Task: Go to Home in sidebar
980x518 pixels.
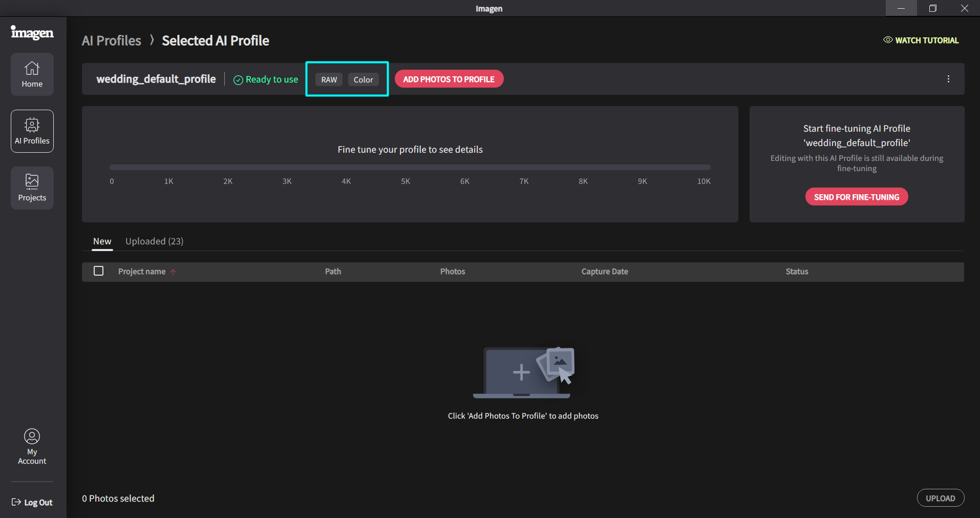Action: point(32,74)
